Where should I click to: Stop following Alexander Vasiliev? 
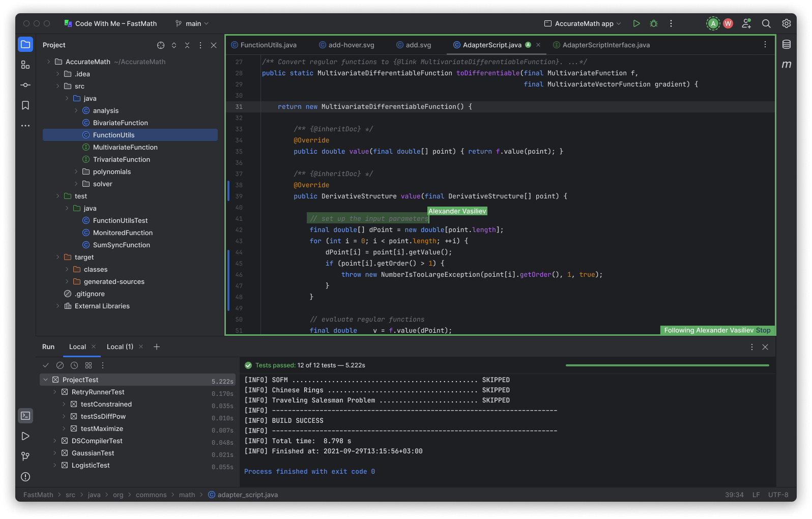[763, 330]
